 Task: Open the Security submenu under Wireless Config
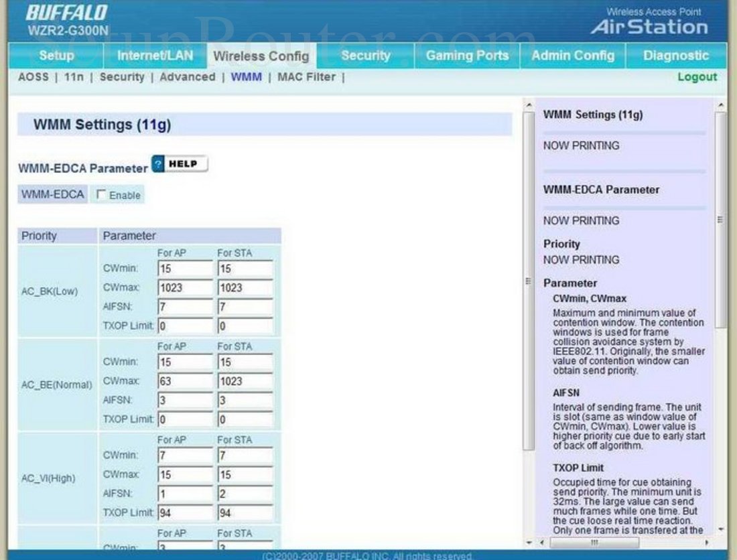tap(123, 77)
